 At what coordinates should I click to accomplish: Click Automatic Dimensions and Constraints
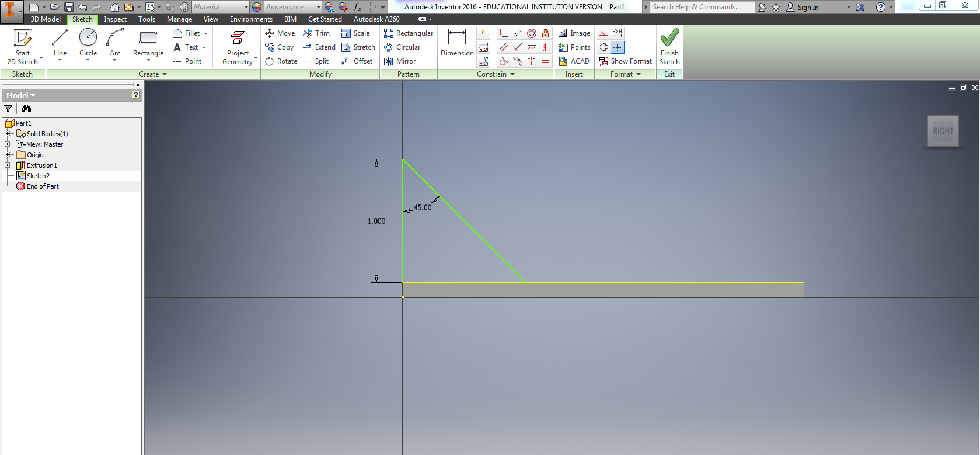click(483, 33)
